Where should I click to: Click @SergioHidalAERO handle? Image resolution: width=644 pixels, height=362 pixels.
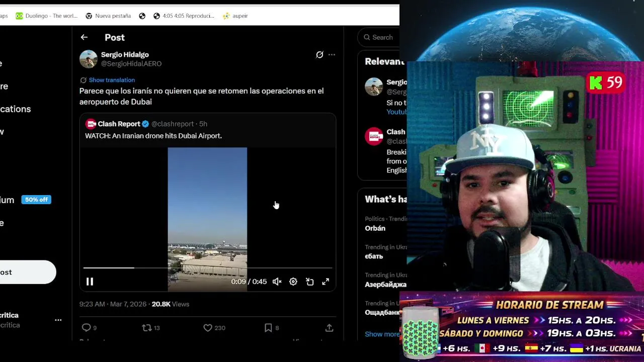point(131,64)
